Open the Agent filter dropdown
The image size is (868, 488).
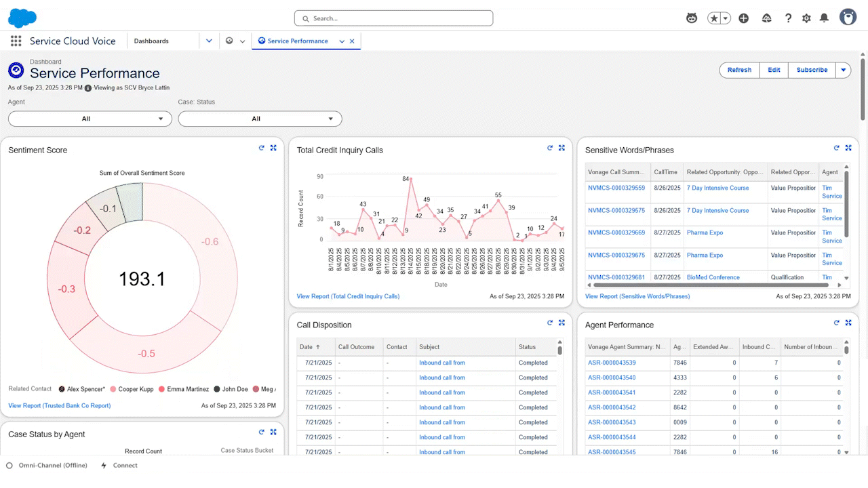pyautogui.click(x=90, y=118)
